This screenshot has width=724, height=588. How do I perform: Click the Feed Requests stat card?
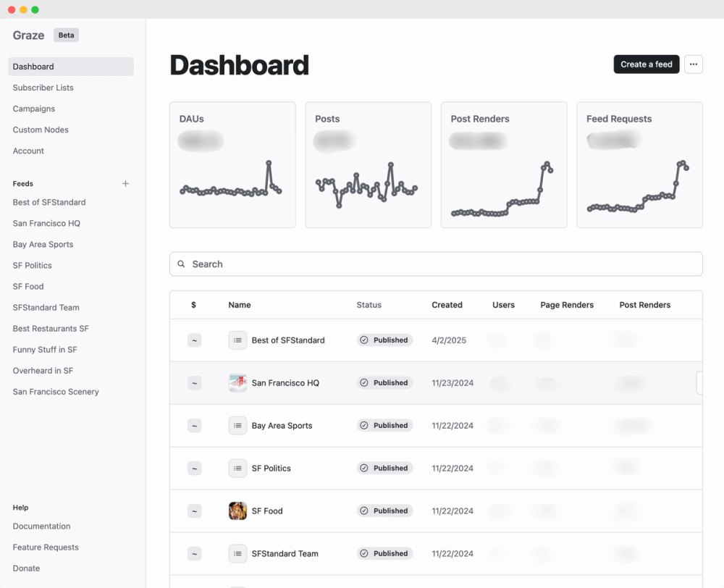[x=640, y=165]
